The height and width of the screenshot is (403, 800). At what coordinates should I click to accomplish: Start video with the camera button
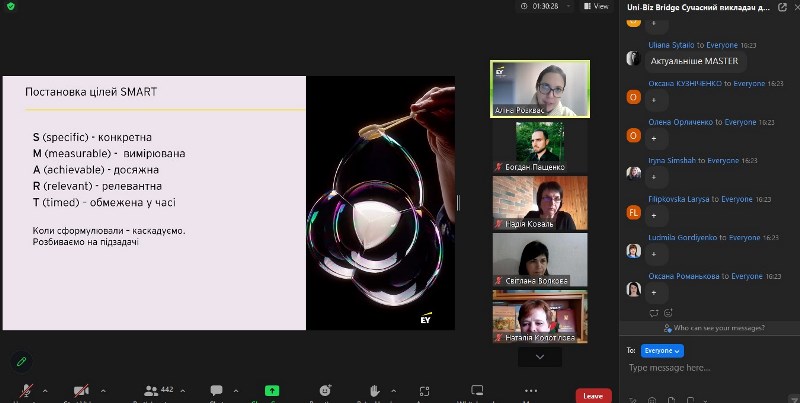[81, 391]
